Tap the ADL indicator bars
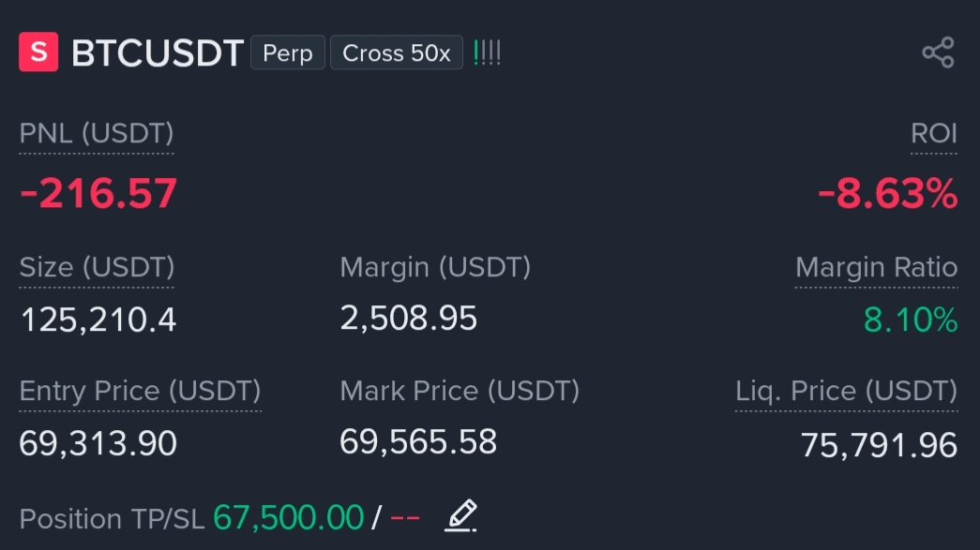The height and width of the screenshot is (550, 980). (x=487, y=53)
